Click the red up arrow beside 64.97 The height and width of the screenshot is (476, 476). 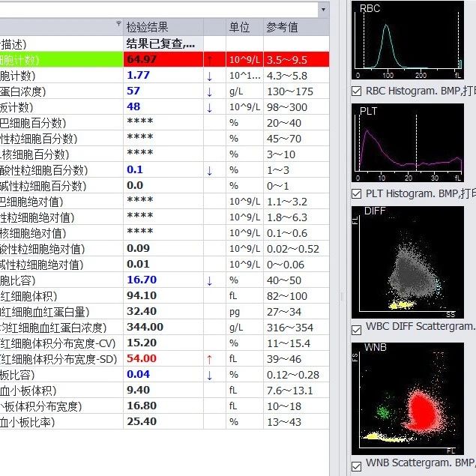(x=210, y=59)
